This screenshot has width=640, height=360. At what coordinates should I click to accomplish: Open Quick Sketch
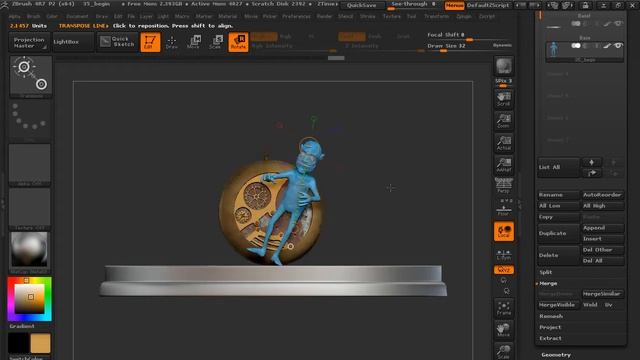point(117,42)
